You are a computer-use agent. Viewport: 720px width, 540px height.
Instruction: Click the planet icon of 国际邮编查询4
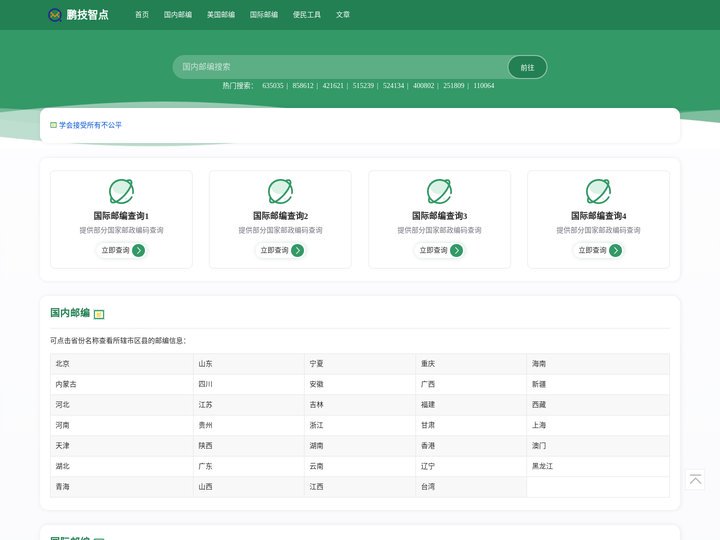[x=598, y=191]
